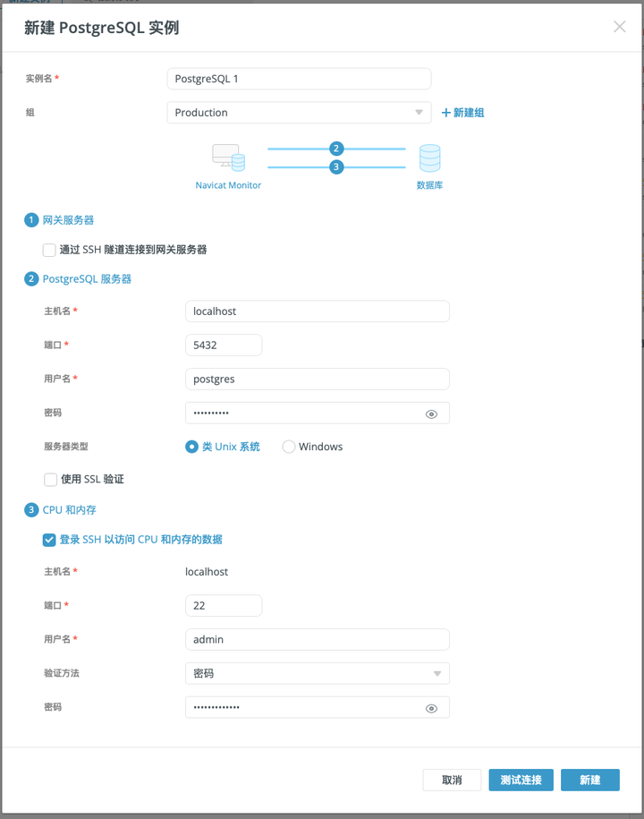
Task: Click the port field showing 5432
Action: (224, 346)
